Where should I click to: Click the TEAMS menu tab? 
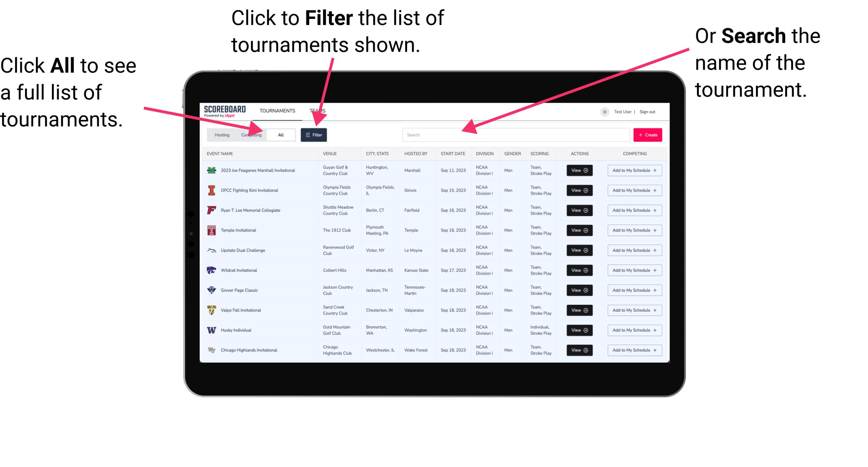coord(319,110)
